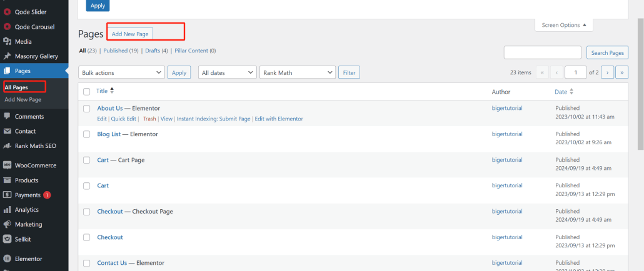Viewport: 644px width, 271px height.
Task: Check the Checkout — Checkout Page checkbox
Action: point(87,212)
